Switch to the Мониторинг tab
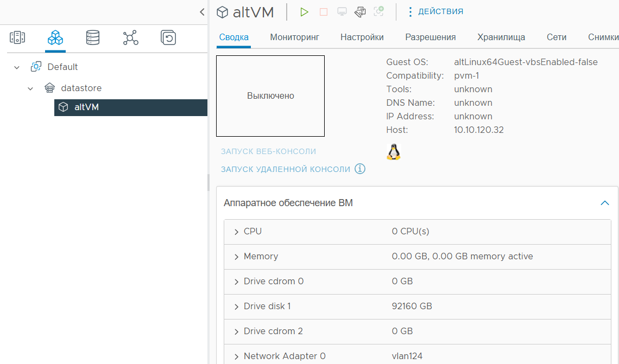 [x=294, y=37]
